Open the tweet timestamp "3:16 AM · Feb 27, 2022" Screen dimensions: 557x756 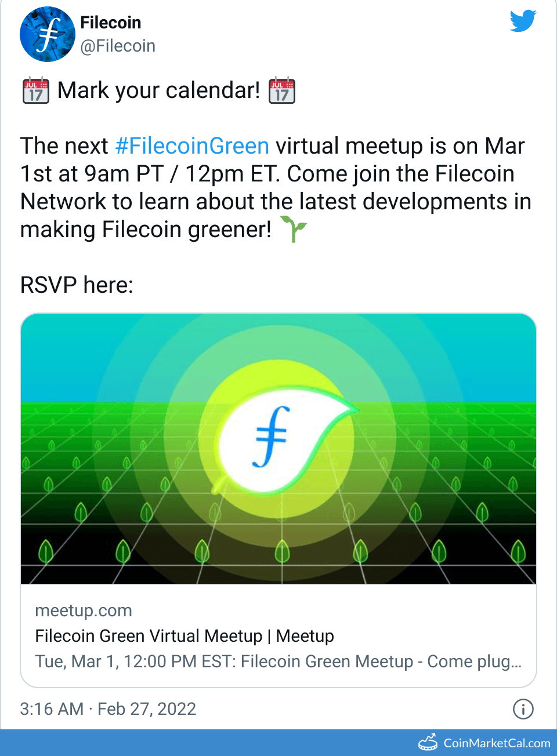pyautogui.click(x=108, y=708)
